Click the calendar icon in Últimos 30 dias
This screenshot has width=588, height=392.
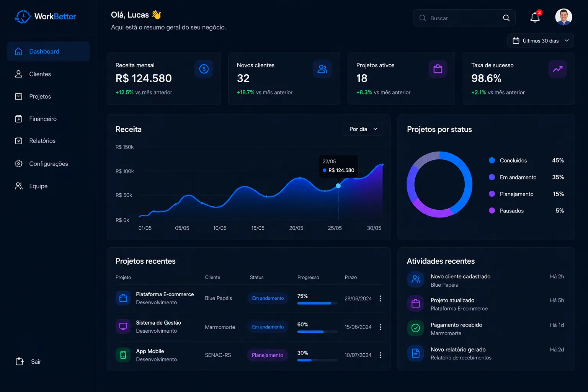516,41
